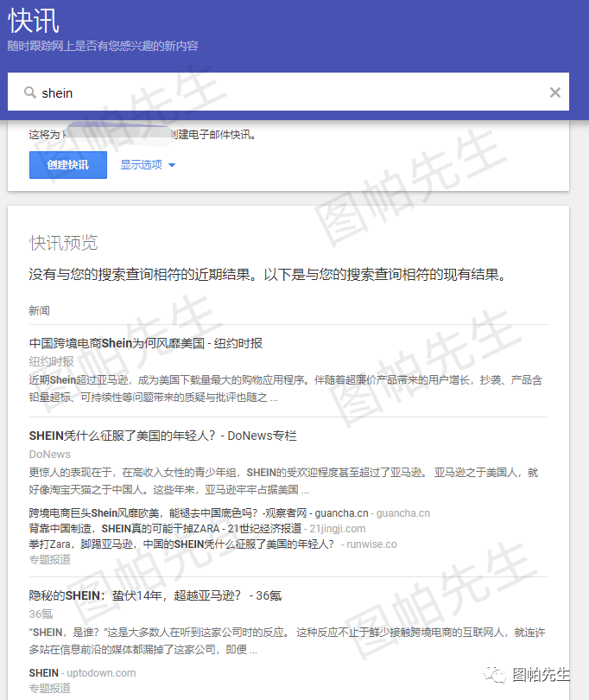Click the 纽约时报 source label

click(51, 361)
